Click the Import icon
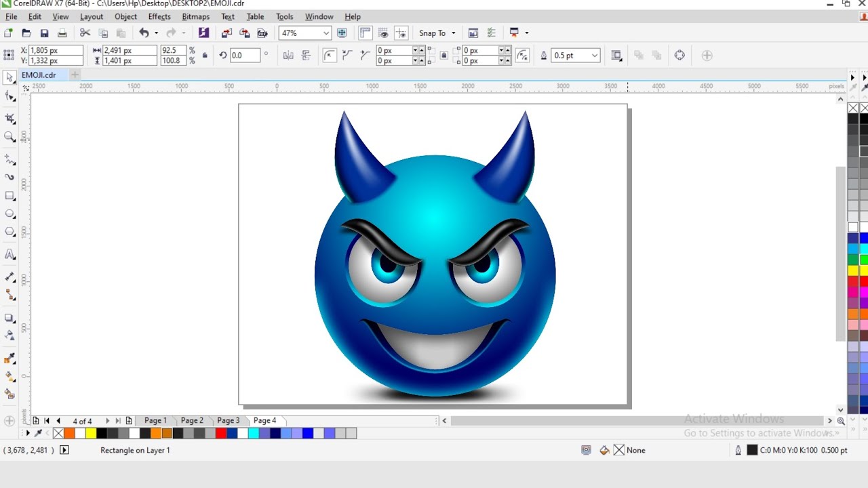Image resolution: width=868 pixels, height=488 pixels. [x=226, y=33]
